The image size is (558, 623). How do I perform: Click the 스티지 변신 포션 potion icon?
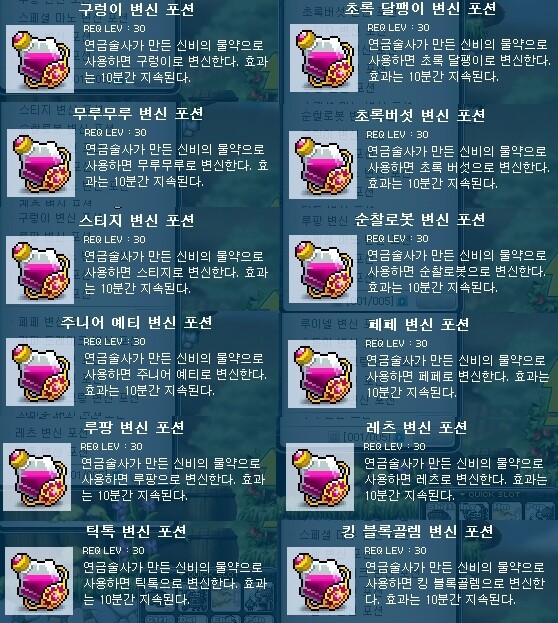(40, 270)
